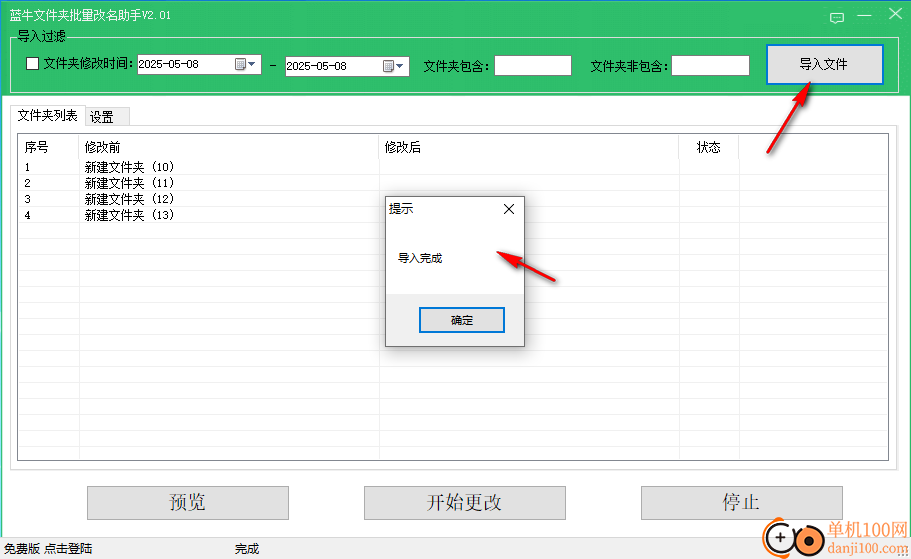The height and width of the screenshot is (559, 911).
Task: Select row 新建文件夹 (10)
Action: pyautogui.click(x=453, y=167)
